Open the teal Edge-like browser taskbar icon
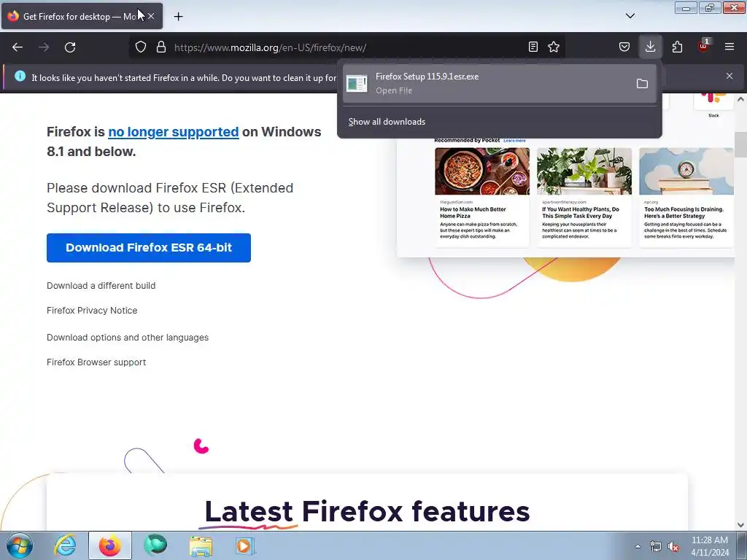 pyautogui.click(x=155, y=545)
